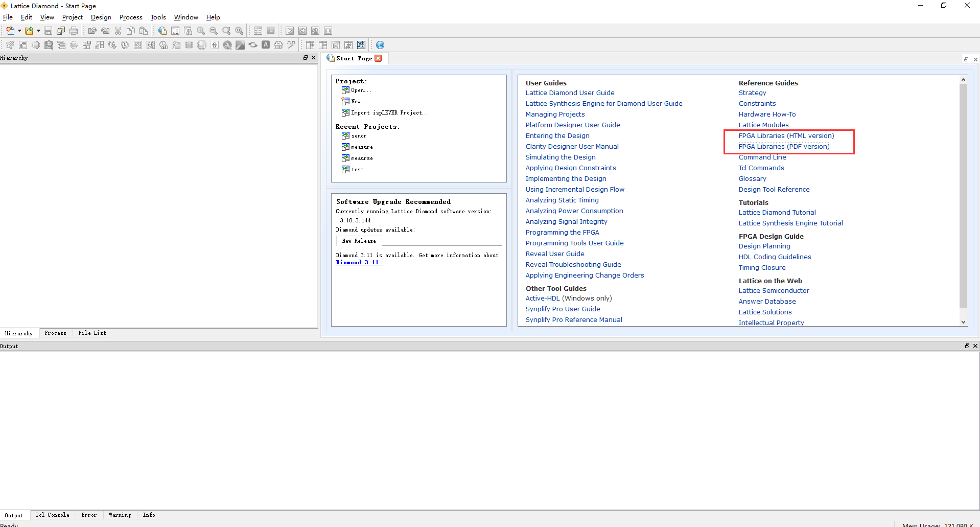This screenshot has height=527, width=980.
Task: Click the tile-windows icon beside the globe
Action: [x=361, y=45]
